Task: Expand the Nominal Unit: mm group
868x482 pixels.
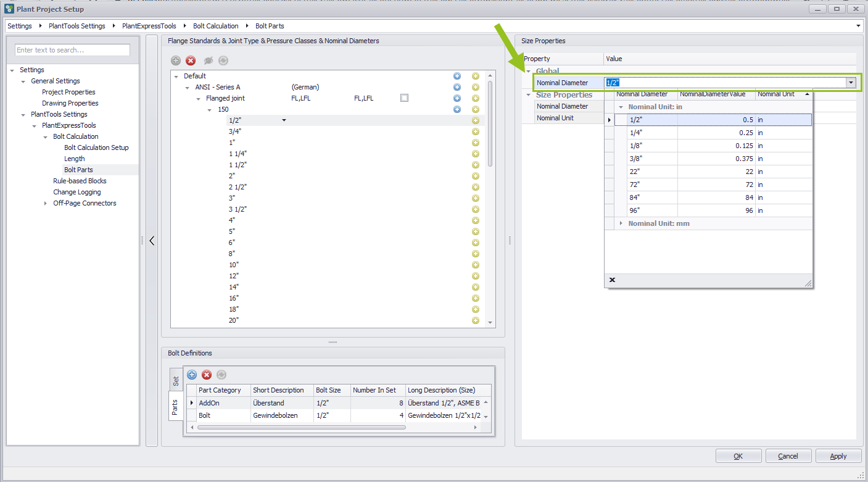Action: point(621,223)
